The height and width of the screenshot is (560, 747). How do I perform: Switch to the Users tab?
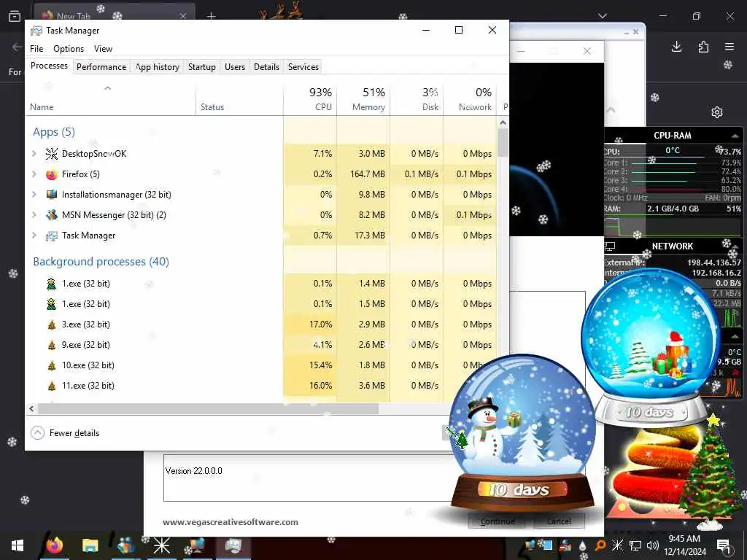[x=235, y=67]
